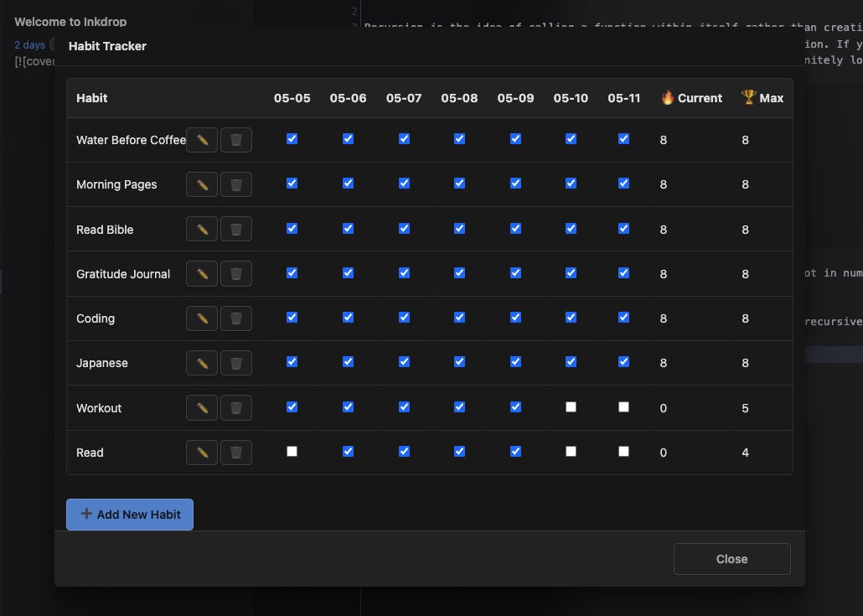Uncheck Morning Pages on 05-07
Viewport: 863px width, 616px height.
[x=404, y=184]
